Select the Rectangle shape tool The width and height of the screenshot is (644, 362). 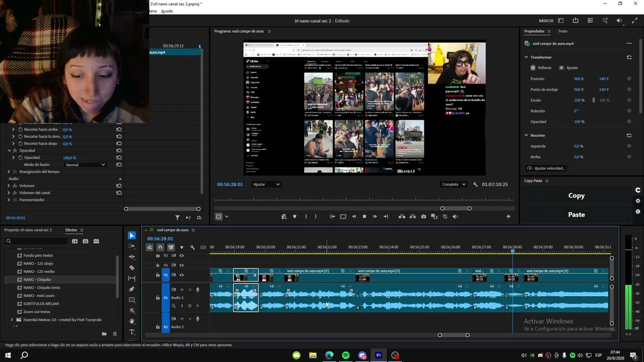pos(132,300)
